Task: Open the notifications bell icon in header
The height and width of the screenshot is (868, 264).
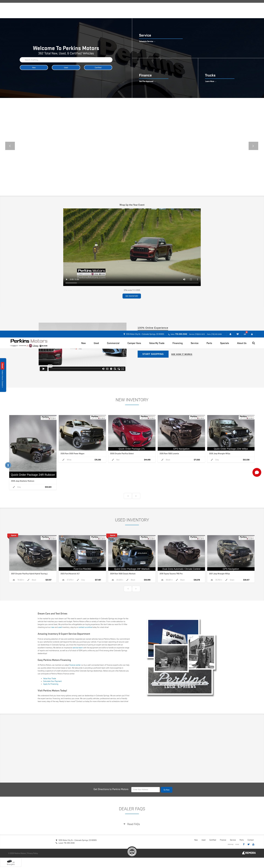Action: click(x=230, y=334)
